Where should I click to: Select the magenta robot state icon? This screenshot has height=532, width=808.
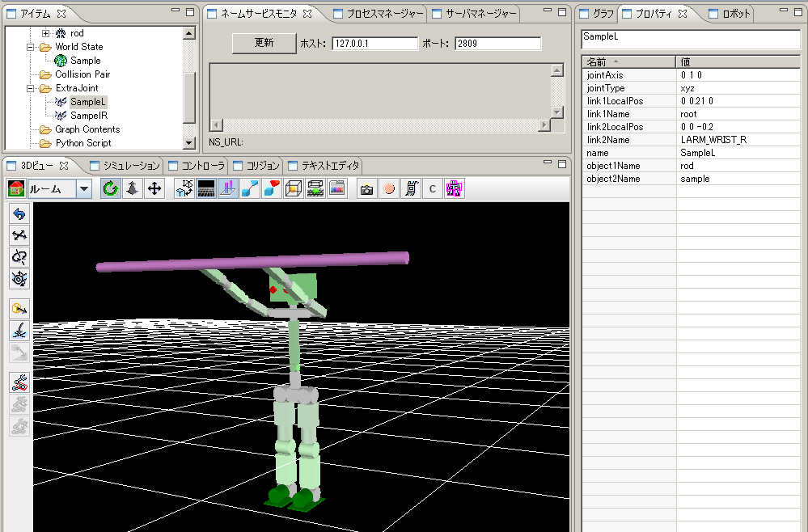point(453,188)
